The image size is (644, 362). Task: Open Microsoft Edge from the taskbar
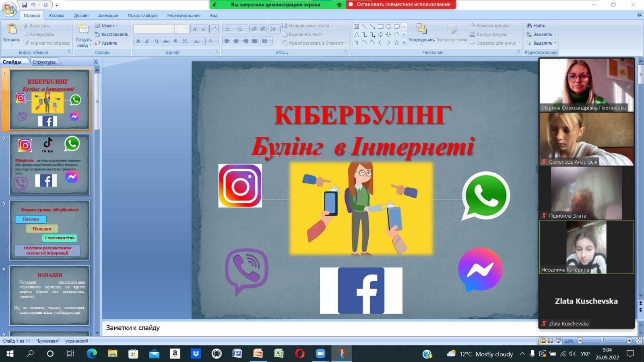click(92, 354)
